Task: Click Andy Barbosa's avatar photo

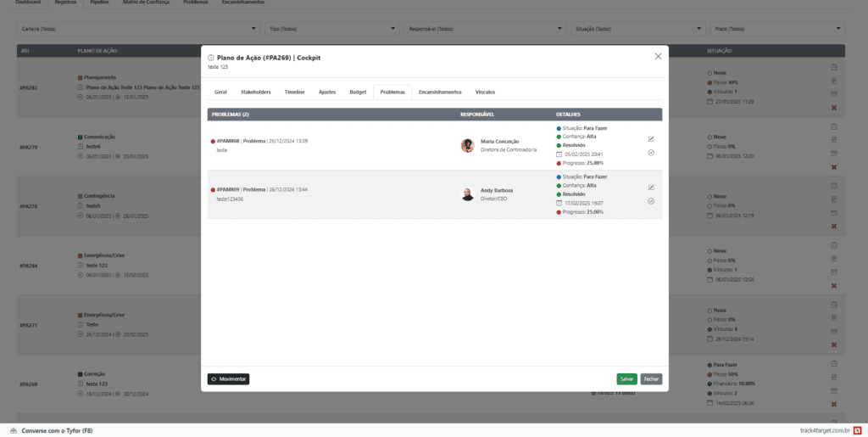Action: tap(467, 194)
